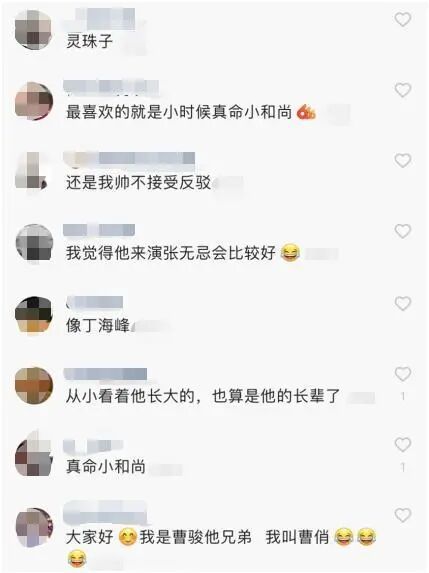Like the comment about 小时候真命小和尚
Image resolution: width=429 pixels, height=573 pixels.
click(403, 90)
